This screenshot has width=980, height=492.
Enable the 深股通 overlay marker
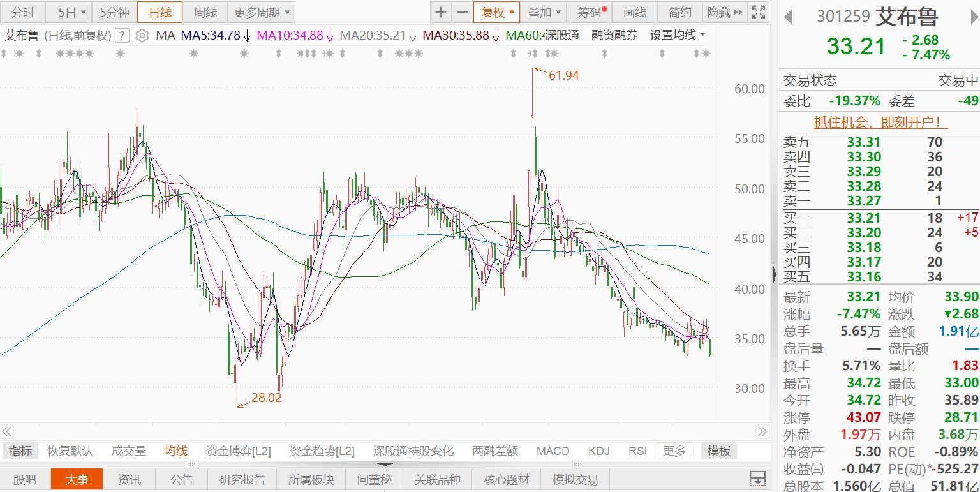tap(558, 36)
